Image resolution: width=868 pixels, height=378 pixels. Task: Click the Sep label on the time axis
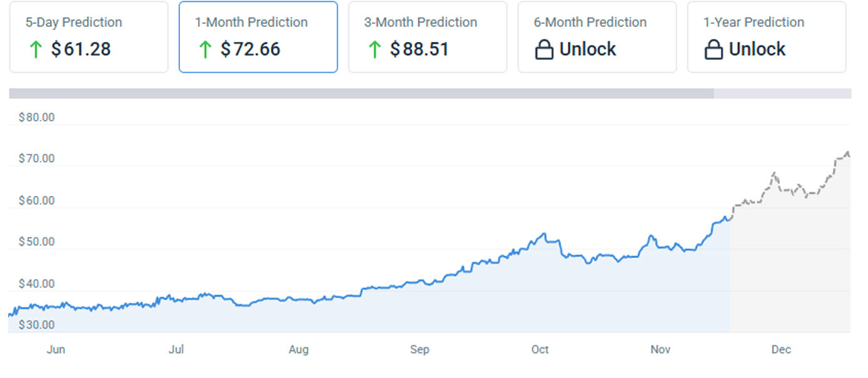coord(420,350)
